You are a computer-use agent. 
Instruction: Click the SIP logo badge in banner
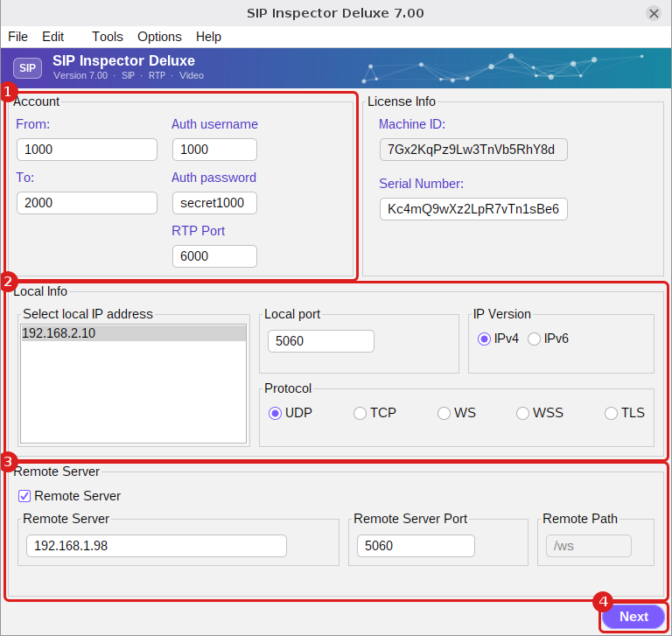click(27, 68)
